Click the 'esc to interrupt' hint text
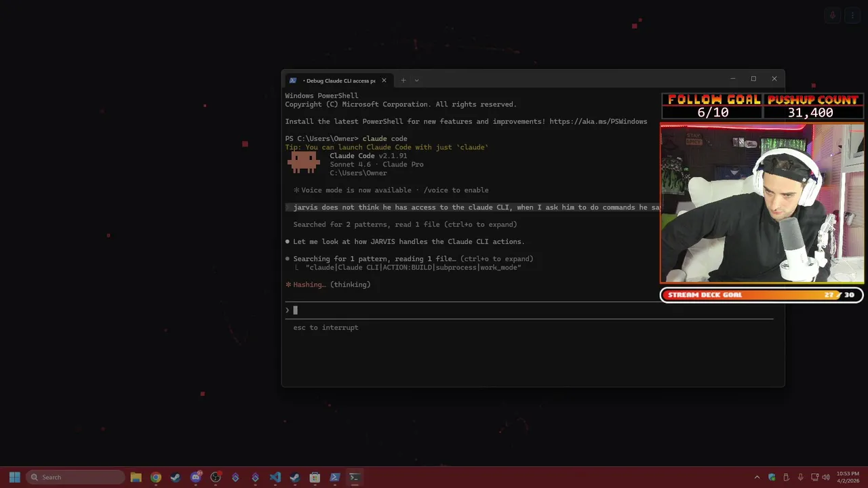Viewport: 868px width, 488px height. [325, 327]
